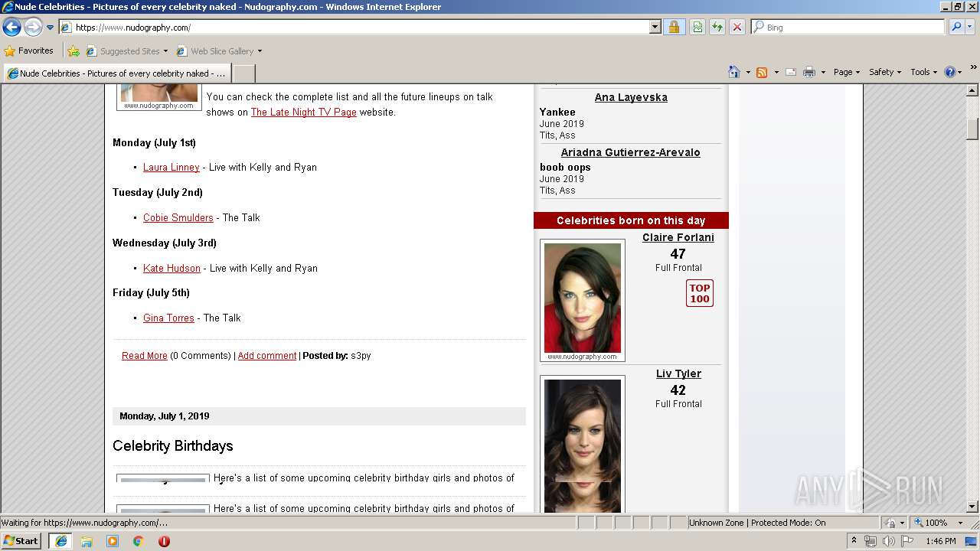Follow The Late Night TV Page link
Image resolution: width=980 pixels, height=551 pixels.
(x=303, y=112)
